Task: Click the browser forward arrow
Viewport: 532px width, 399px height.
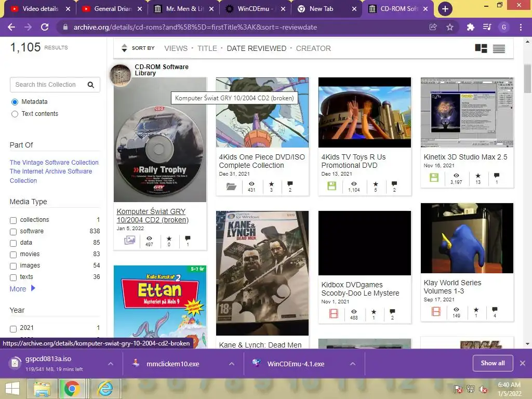Action: point(28,27)
